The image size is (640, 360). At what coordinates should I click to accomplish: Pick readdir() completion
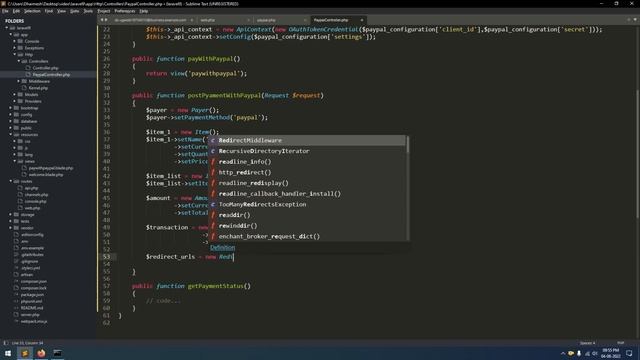[x=307, y=215]
